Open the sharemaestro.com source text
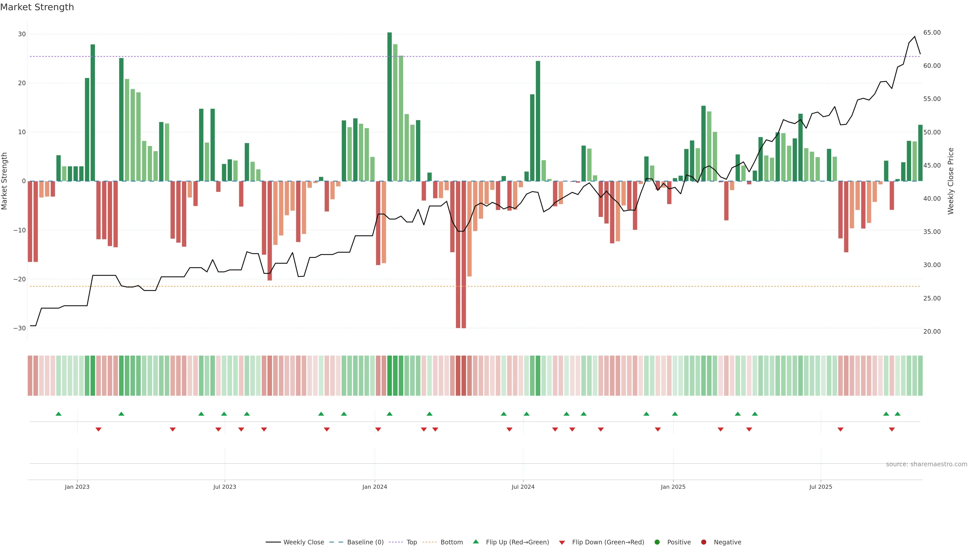This screenshot has width=980, height=551. (x=926, y=464)
